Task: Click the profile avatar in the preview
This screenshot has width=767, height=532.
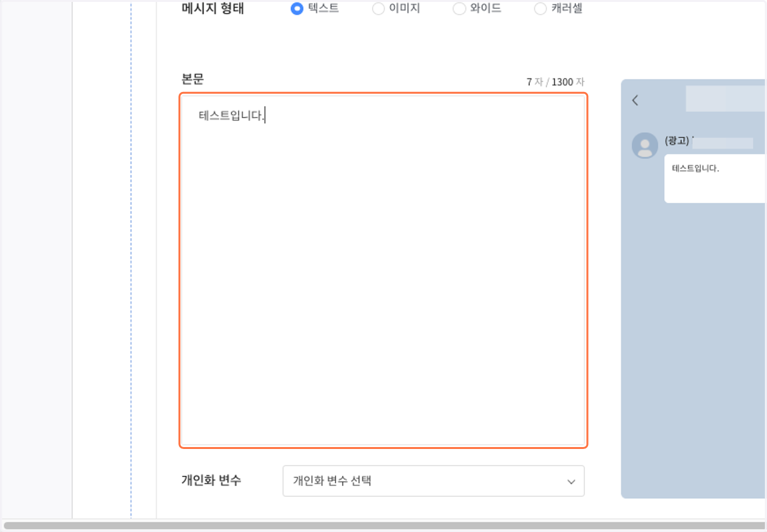Action: pyautogui.click(x=645, y=146)
